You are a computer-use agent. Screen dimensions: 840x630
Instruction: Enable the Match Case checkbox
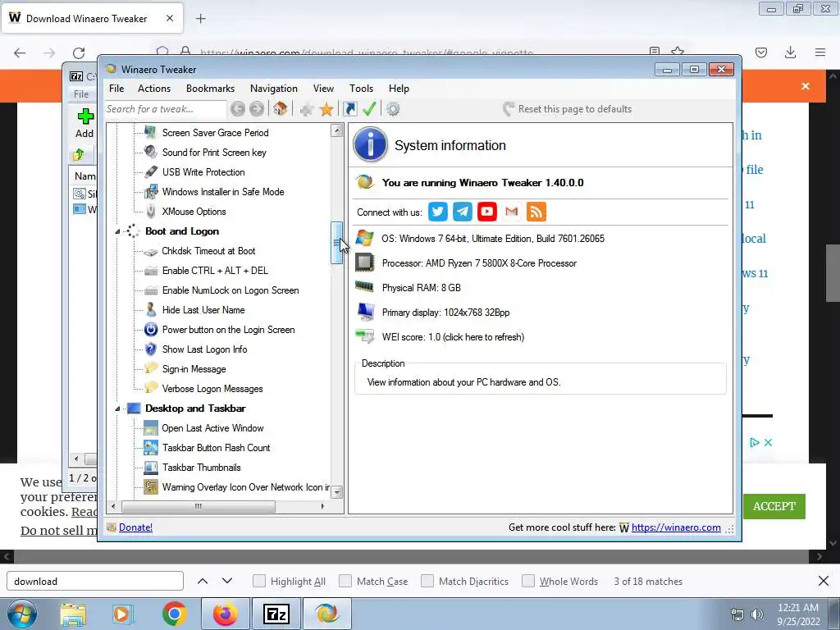click(x=345, y=582)
